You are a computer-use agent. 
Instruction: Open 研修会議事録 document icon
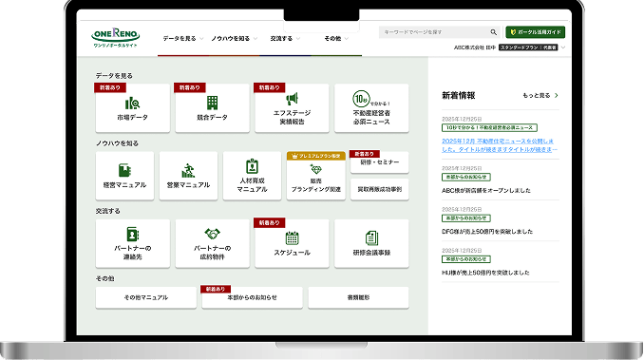point(371,237)
